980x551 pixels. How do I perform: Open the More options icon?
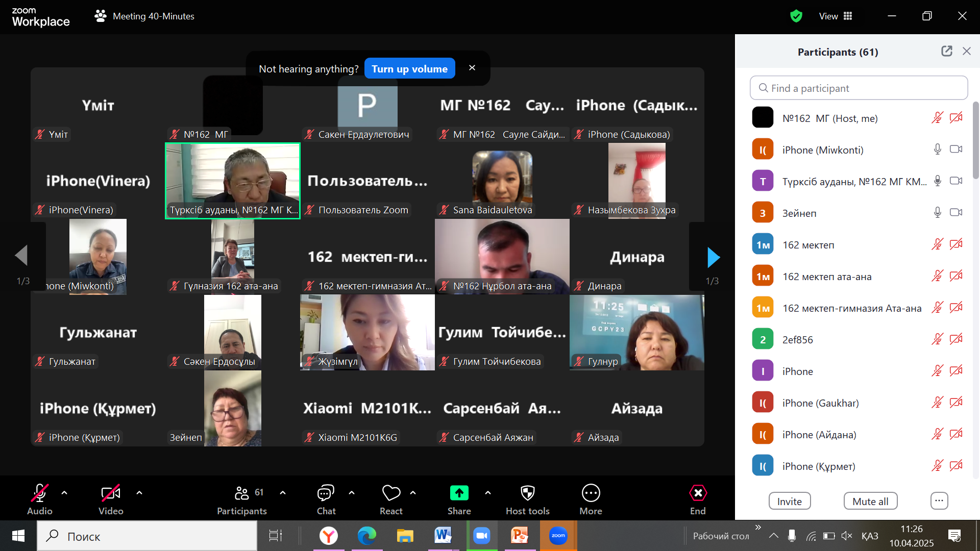[x=591, y=493]
